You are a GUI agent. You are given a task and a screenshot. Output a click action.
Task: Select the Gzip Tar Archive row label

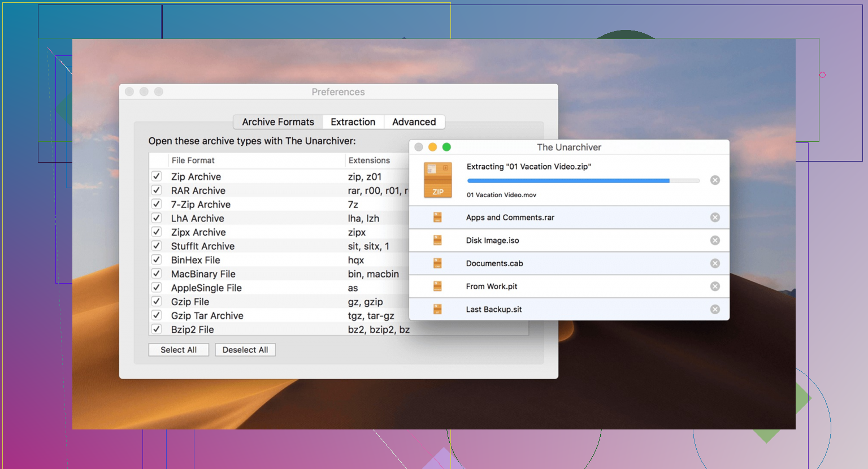(207, 316)
